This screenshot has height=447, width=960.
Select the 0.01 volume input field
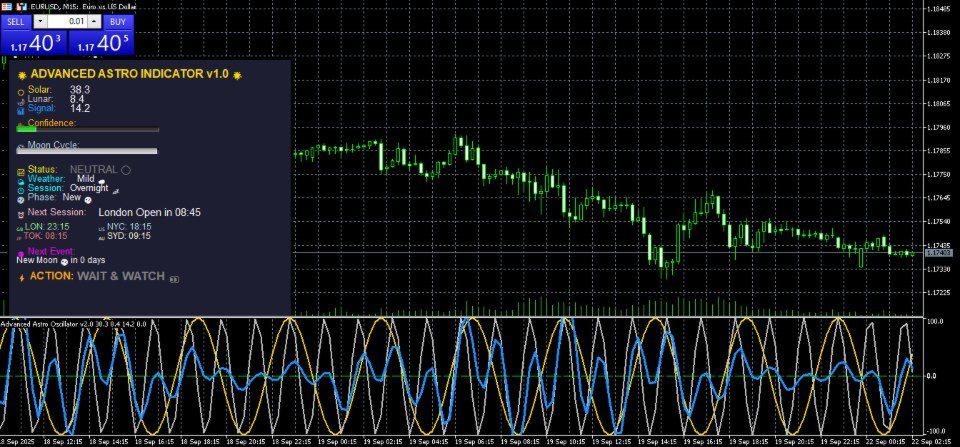(67, 21)
